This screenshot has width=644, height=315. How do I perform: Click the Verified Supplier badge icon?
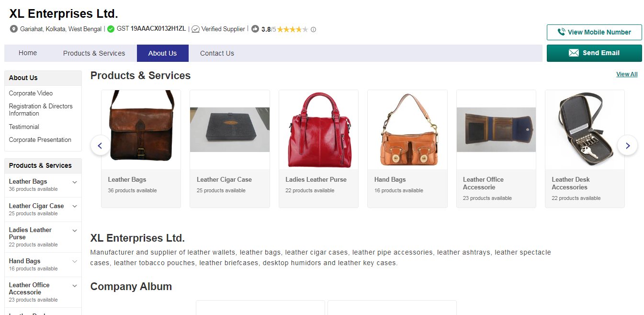(x=195, y=29)
